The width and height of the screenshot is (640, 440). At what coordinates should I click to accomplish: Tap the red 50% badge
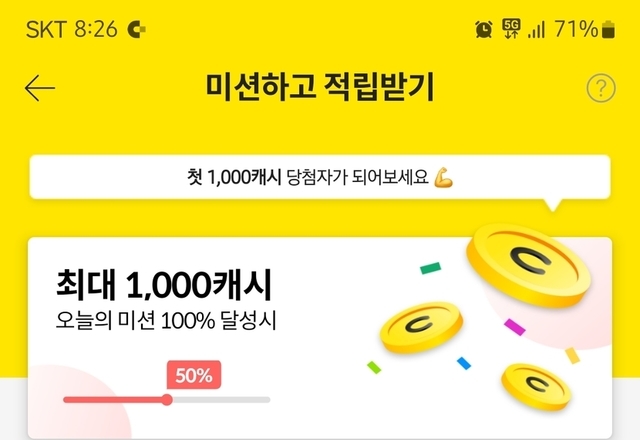tap(193, 376)
